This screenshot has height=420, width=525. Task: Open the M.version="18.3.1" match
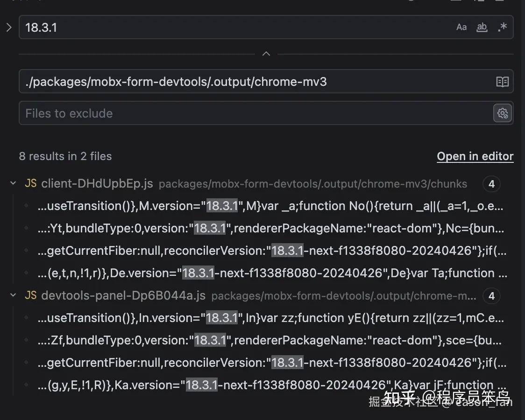(x=270, y=206)
